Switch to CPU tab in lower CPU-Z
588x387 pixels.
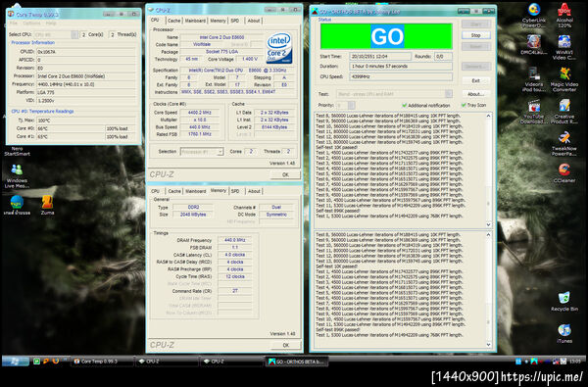click(x=155, y=191)
